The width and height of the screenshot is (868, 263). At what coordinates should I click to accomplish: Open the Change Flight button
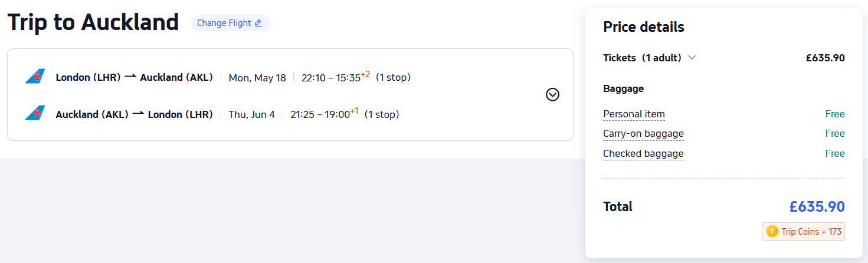[230, 23]
